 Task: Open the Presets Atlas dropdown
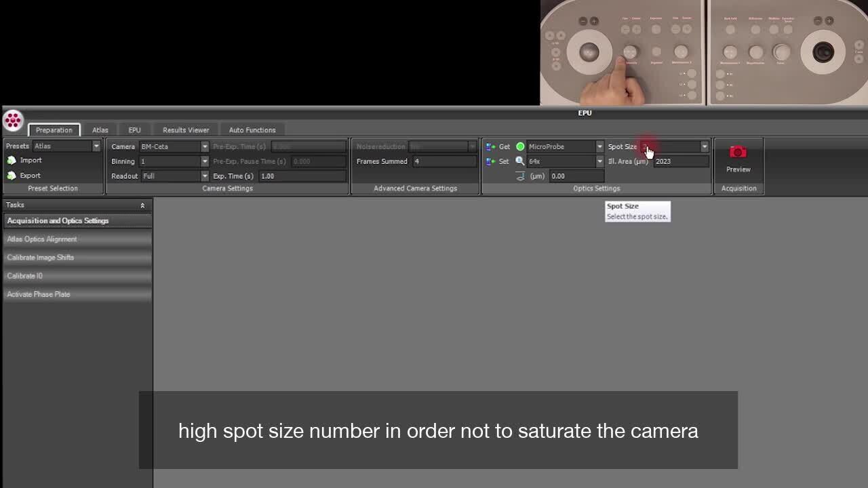coord(96,146)
